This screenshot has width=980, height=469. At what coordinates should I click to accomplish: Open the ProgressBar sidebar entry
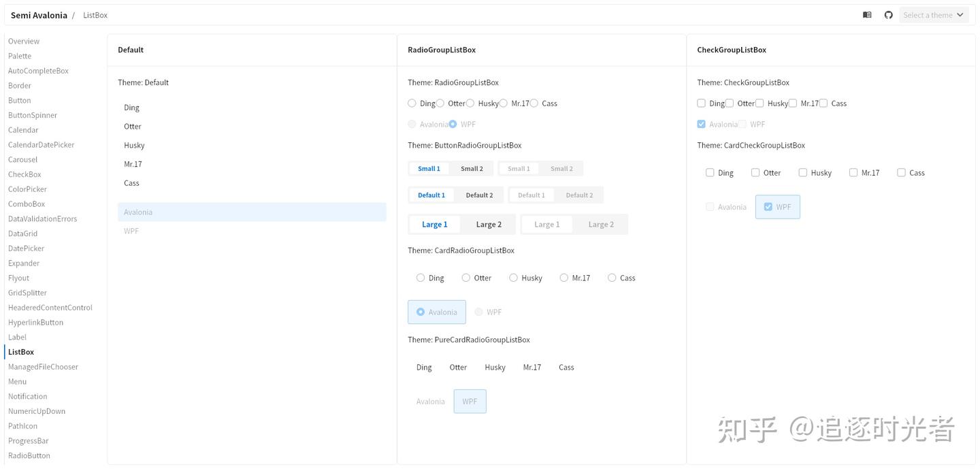pos(28,441)
